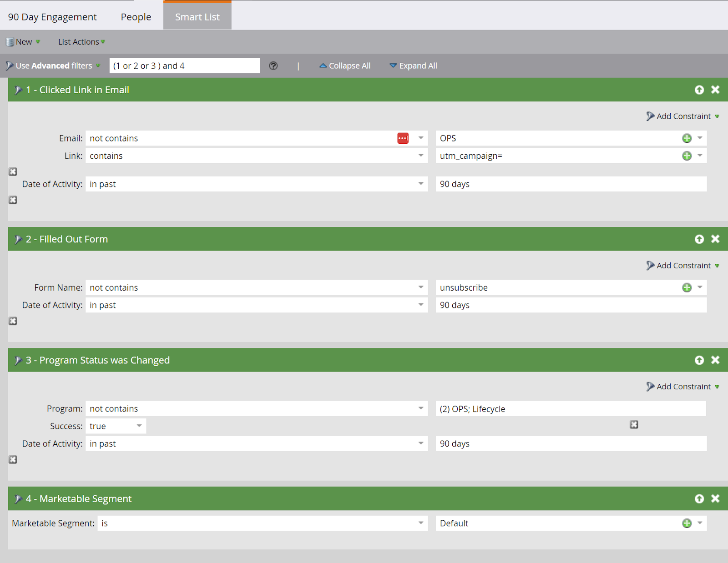Delete the Filled Out Form filter
The height and width of the screenshot is (563, 728).
715,239
